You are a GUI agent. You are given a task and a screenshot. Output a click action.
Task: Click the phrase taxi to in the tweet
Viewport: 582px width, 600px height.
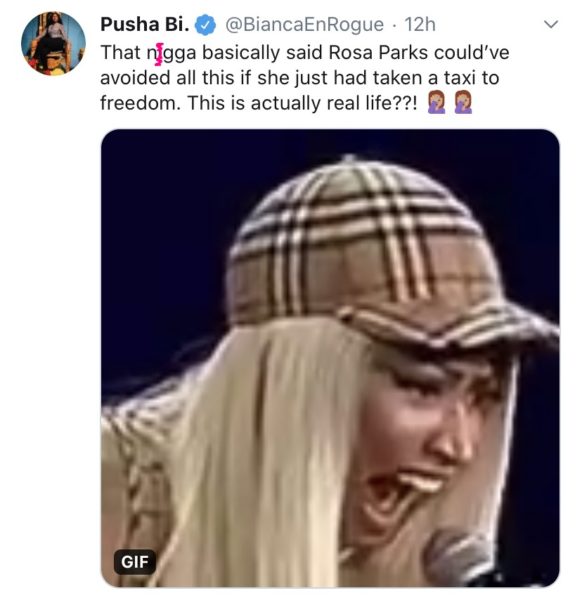471,78
